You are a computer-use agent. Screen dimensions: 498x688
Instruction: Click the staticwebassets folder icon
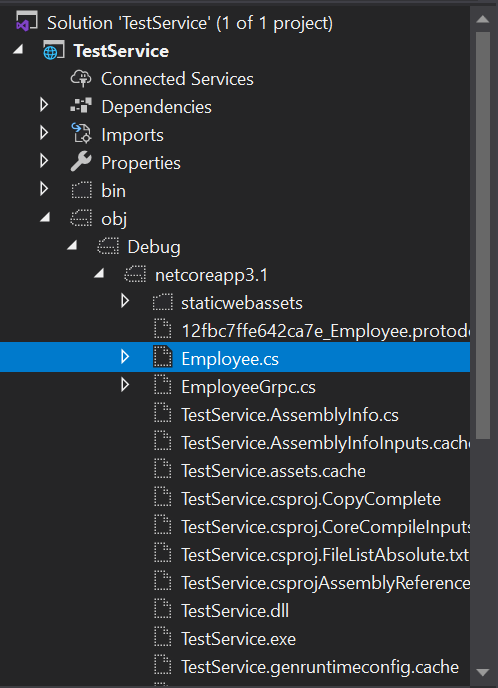[162, 303]
